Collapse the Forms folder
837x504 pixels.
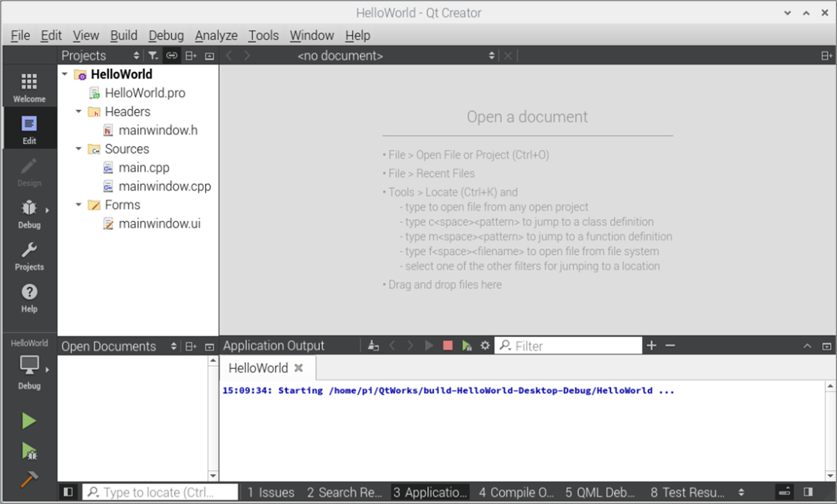(x=78, y=205)
